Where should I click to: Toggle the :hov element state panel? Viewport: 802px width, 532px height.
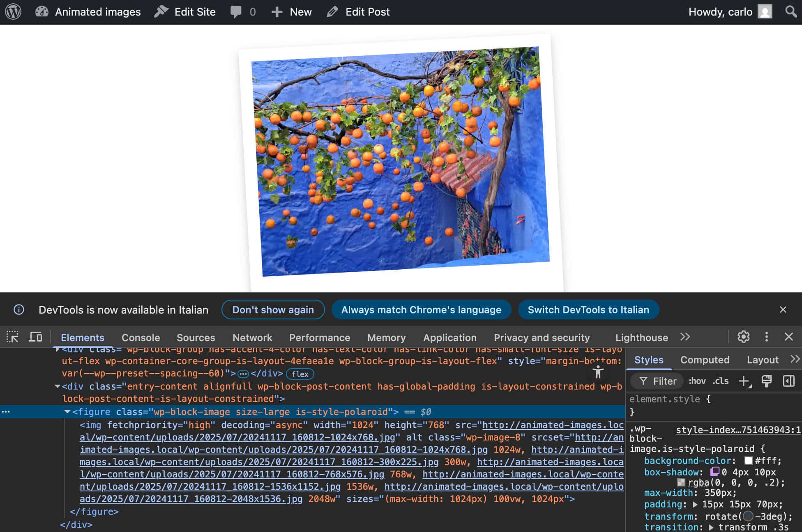click(x=697, y=381)
